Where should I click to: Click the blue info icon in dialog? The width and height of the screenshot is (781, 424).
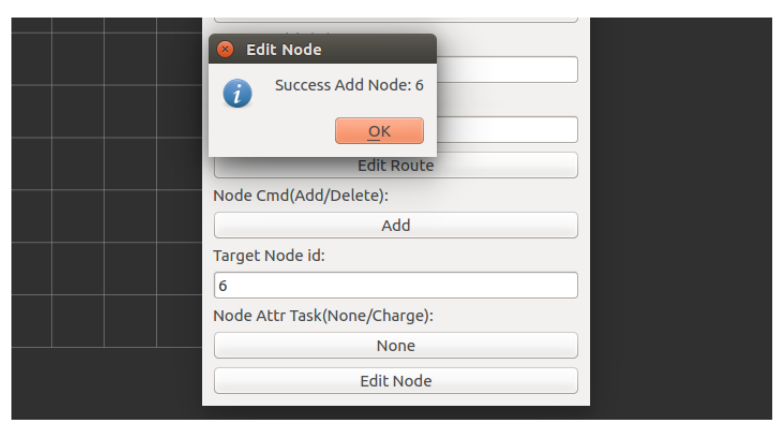[237, 94]
